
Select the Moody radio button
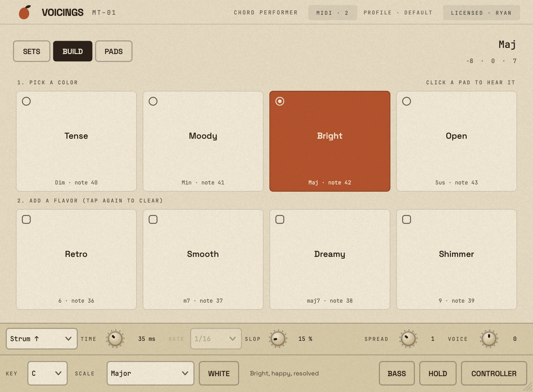click(153, 101)
